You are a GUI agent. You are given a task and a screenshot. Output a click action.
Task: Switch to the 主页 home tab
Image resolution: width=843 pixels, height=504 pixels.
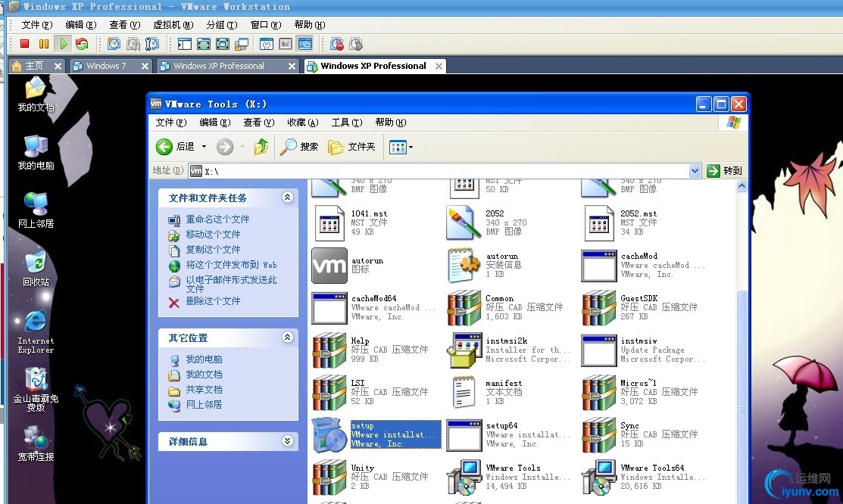33,66
